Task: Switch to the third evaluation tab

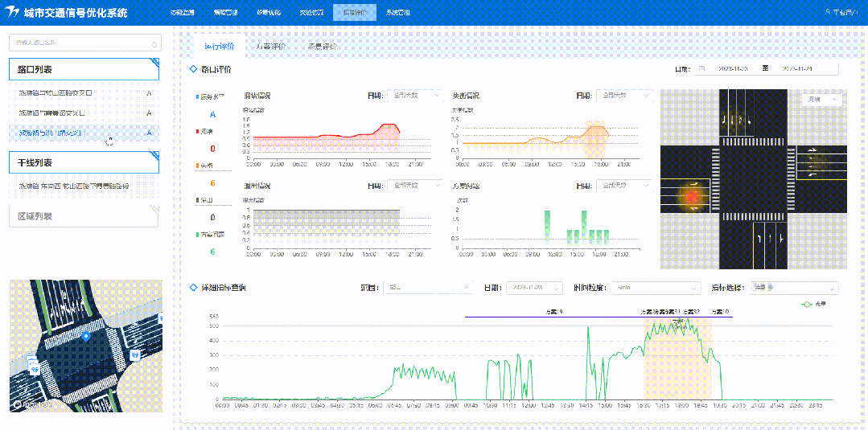Action: pyautogui.click(x=322, y=47)
